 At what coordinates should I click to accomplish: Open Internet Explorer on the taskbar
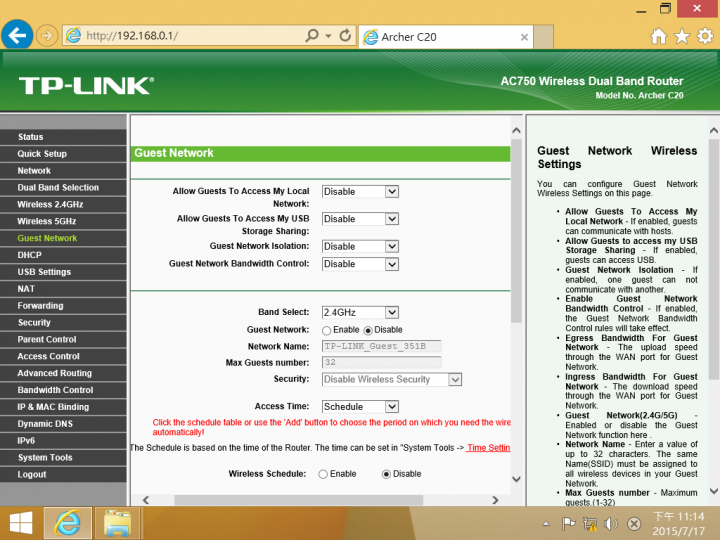pyautogui.click(x=68, y=523)
